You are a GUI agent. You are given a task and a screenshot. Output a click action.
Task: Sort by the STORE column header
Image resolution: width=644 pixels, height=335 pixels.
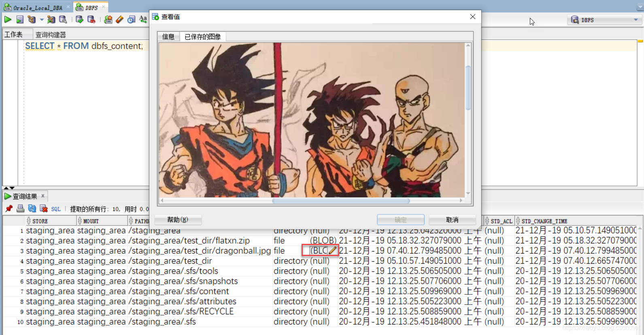coord(51,221)
